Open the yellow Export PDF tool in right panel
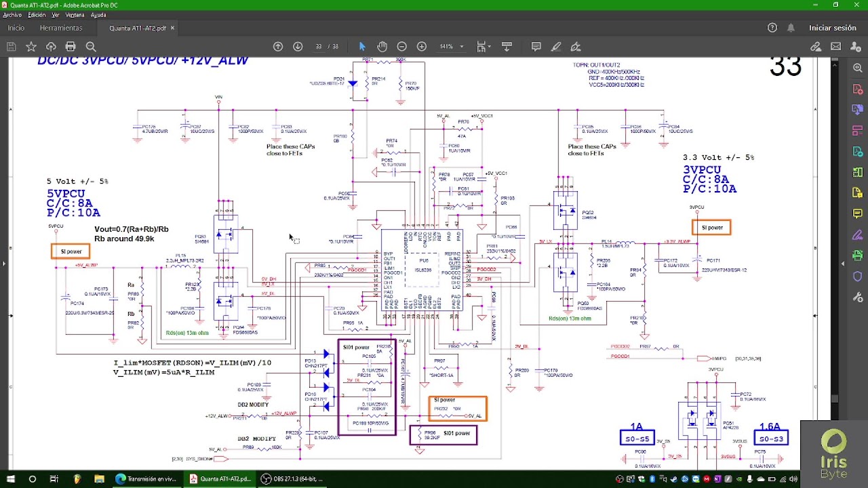868x488 pixels. coord(857,193)
